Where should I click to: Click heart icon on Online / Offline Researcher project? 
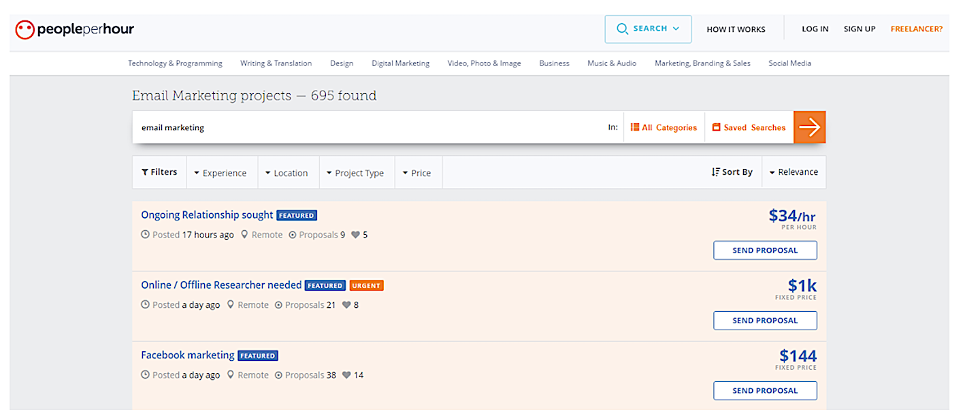(x=346, y=305)
